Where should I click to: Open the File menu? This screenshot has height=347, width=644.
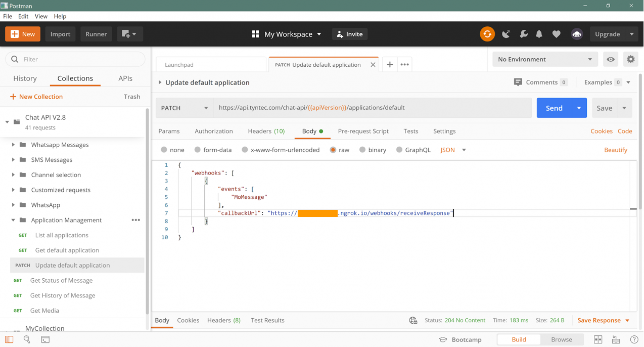[8, 16]
